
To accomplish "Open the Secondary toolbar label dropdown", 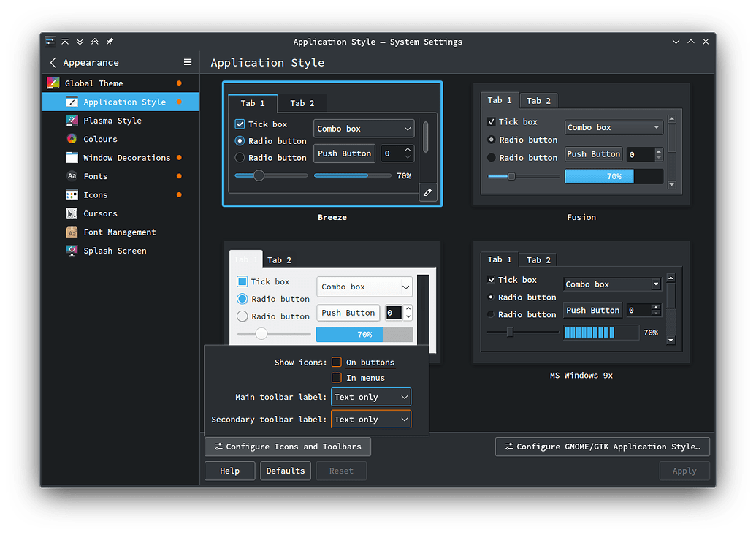I will point(370,420).
